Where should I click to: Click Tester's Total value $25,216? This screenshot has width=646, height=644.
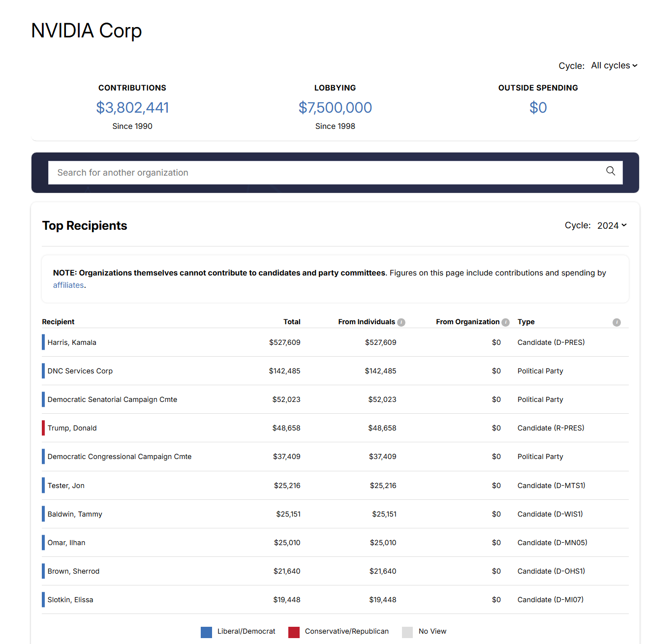(x=287, y=486)
